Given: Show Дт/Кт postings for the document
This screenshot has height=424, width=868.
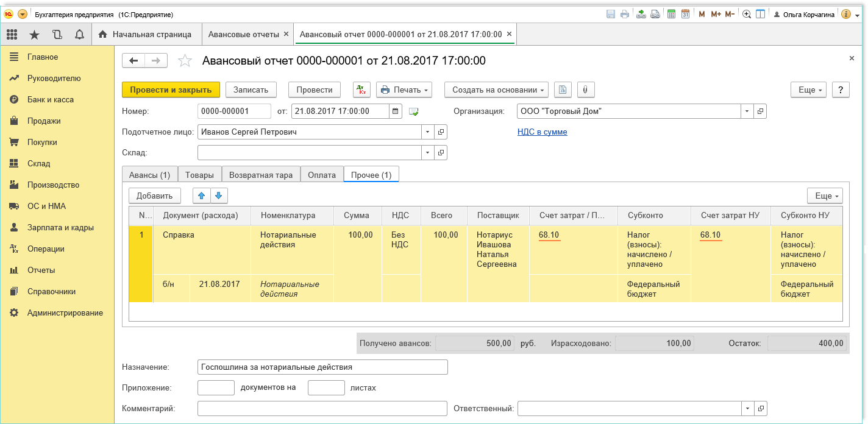Looking at the screenshot, I should point(361,90).
